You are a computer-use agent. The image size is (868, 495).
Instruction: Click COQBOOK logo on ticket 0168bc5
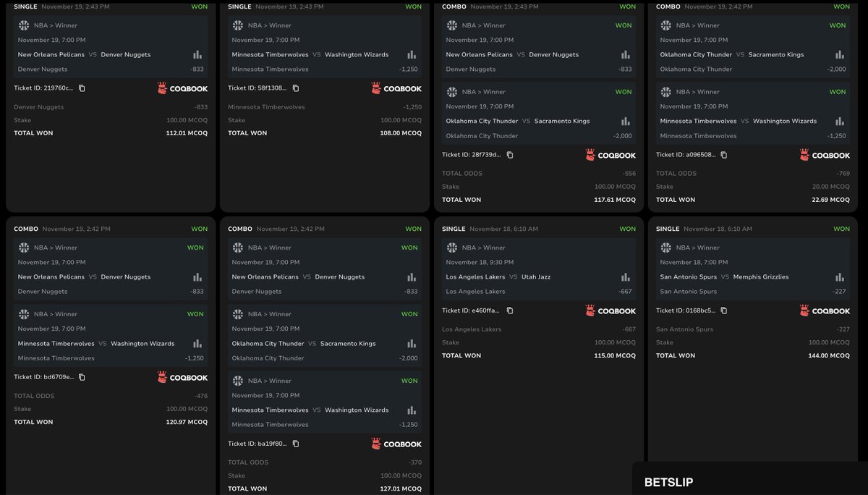[825, 310]
